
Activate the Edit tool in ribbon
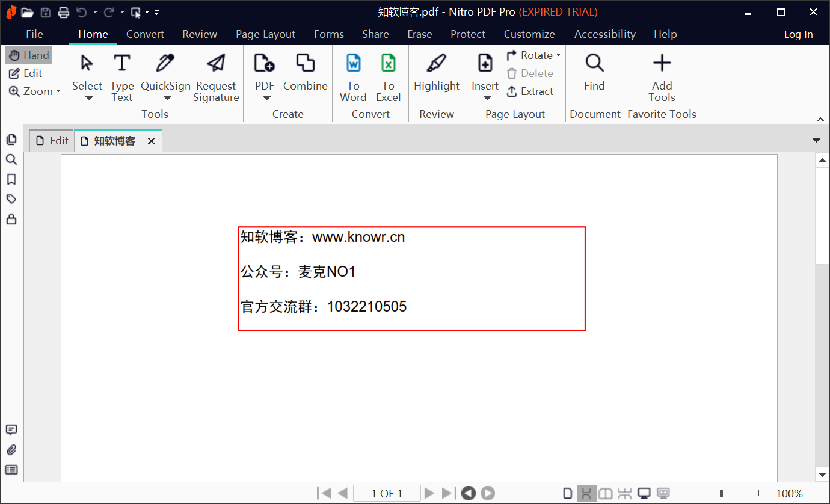pos(26,73)
